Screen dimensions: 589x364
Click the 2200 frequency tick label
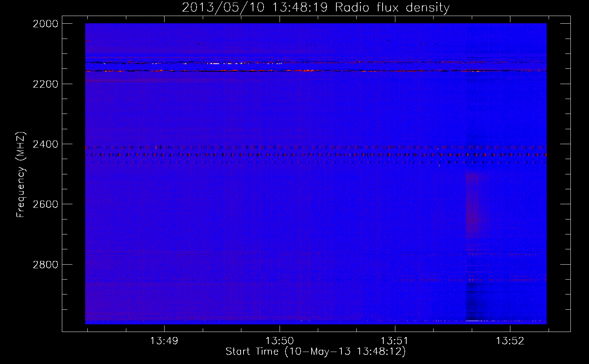45,84
